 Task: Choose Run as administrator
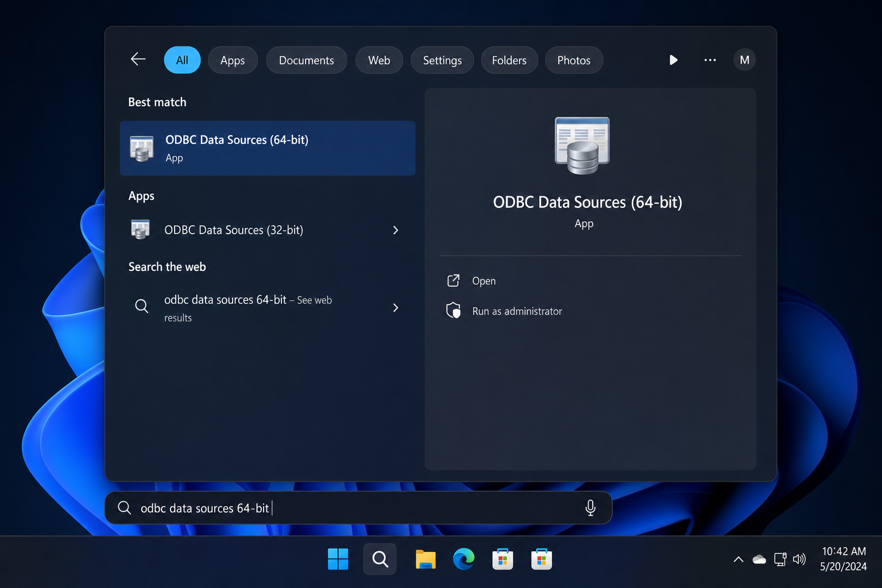[x=517, y=311]
